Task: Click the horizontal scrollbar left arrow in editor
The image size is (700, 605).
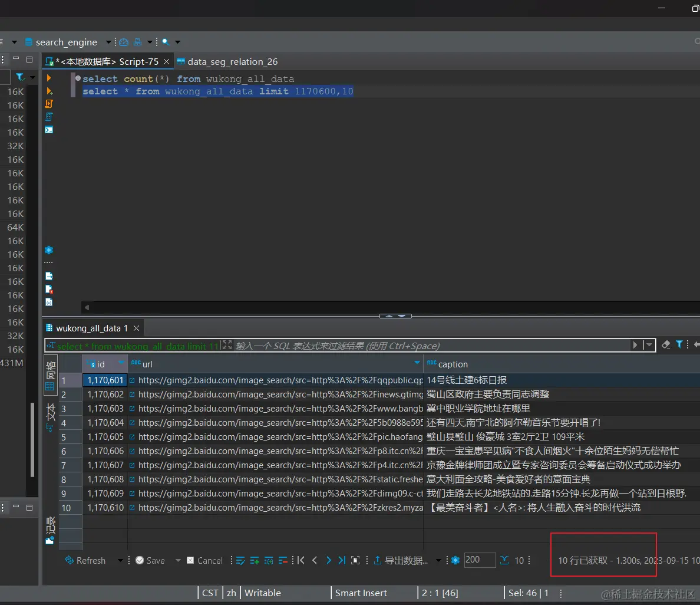Action: tap(87, 307)
